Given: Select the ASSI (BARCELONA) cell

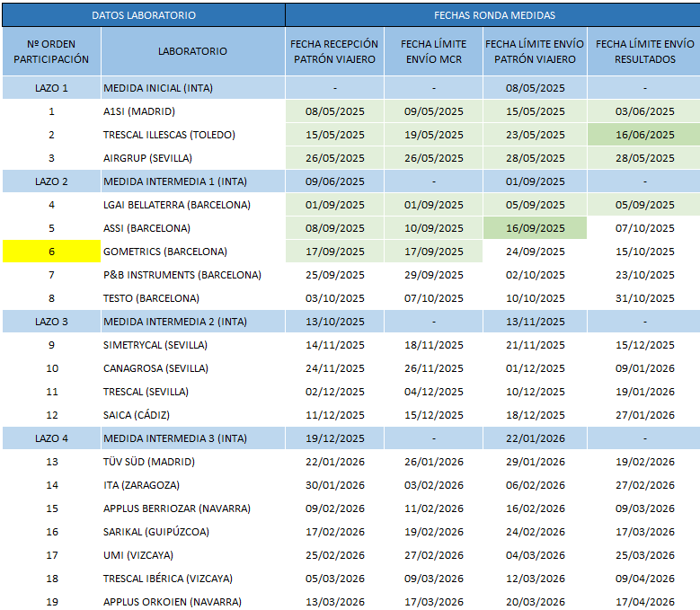Looking at the screenshot, I should pos(193,228).
